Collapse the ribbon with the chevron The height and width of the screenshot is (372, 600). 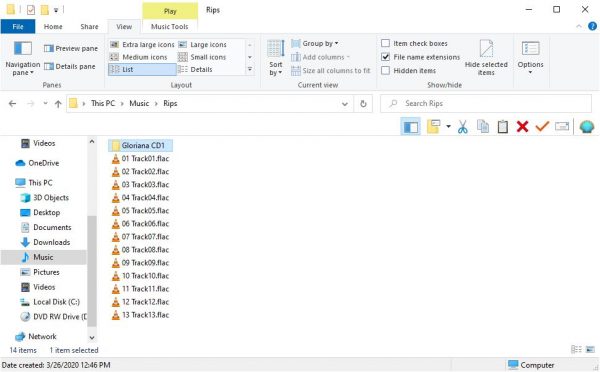click(579, 26)
